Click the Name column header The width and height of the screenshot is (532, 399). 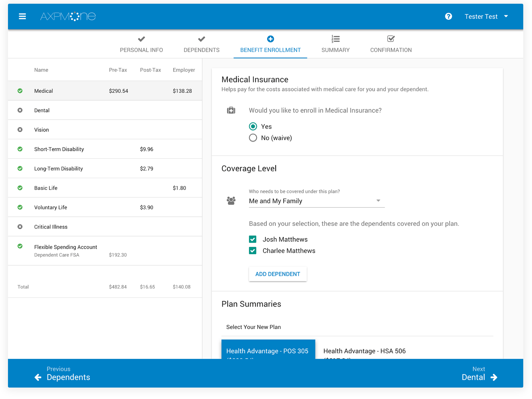41,70
